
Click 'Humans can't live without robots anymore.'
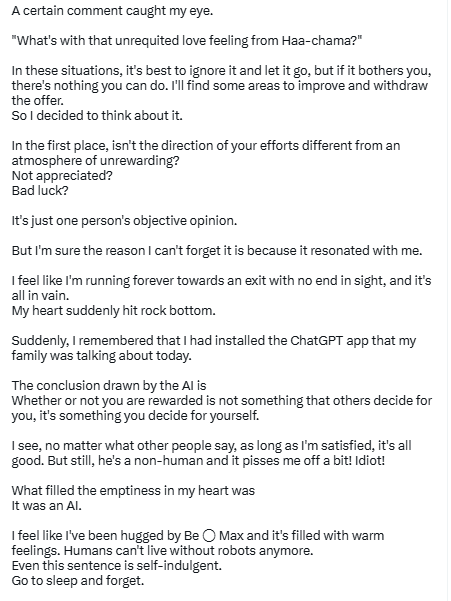(189, 551)
